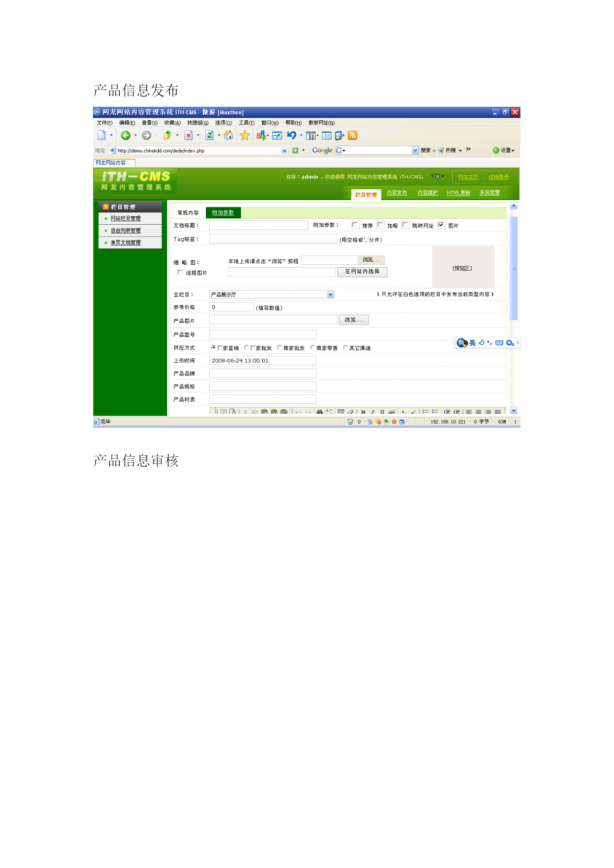Open the 工具(T) menu
614x868 pixels.
246,123
